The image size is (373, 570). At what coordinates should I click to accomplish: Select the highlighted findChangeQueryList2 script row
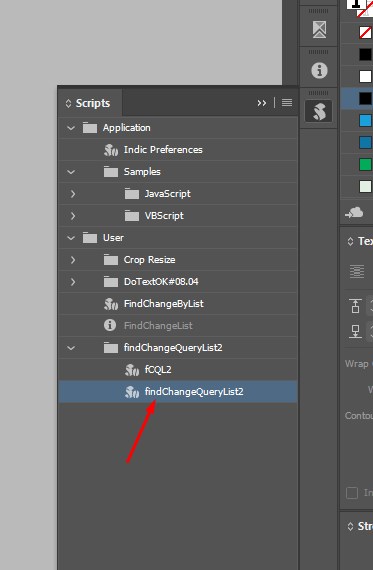[x=178, y=392]
